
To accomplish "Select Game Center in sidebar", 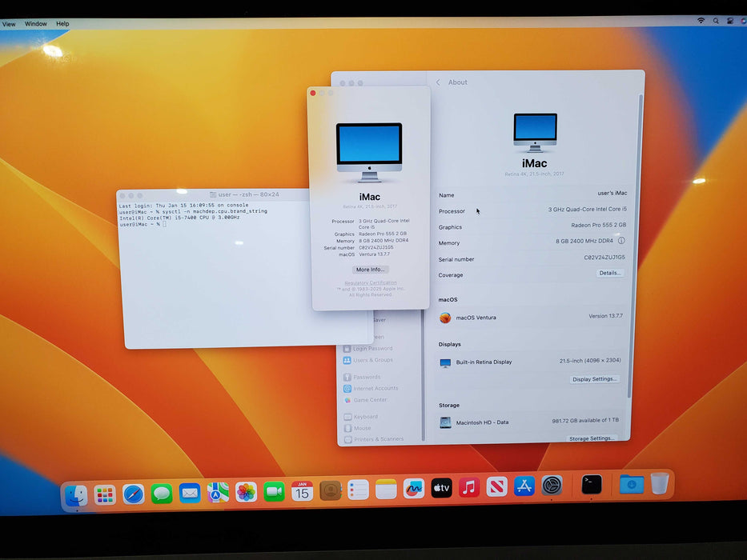I will tap(365, 400).
